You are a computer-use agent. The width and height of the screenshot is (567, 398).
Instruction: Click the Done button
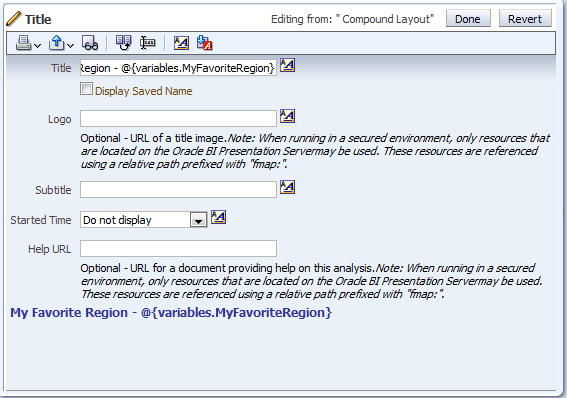point(468,19)
